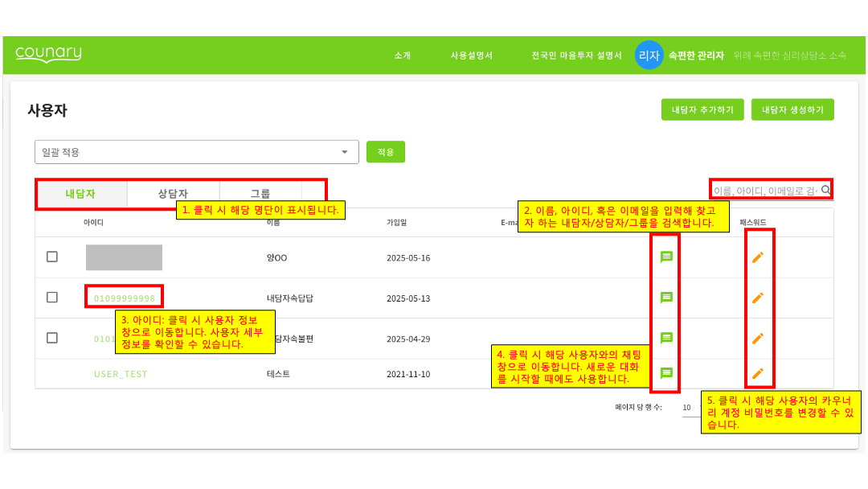
Task: Edit password in the 2025-04-29 row
Action: coord(758,338)
